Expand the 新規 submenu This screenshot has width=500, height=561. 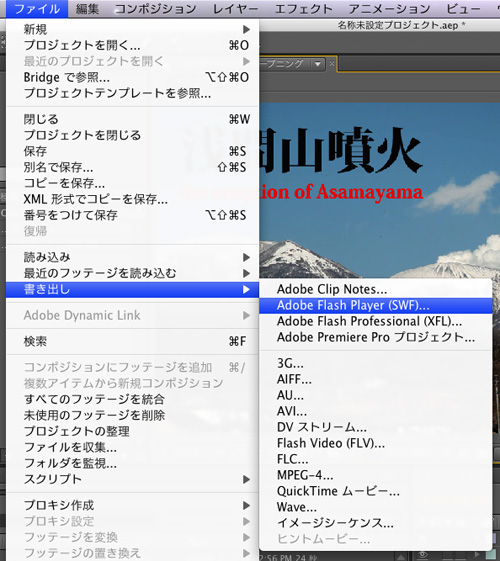tap(132, 29)
